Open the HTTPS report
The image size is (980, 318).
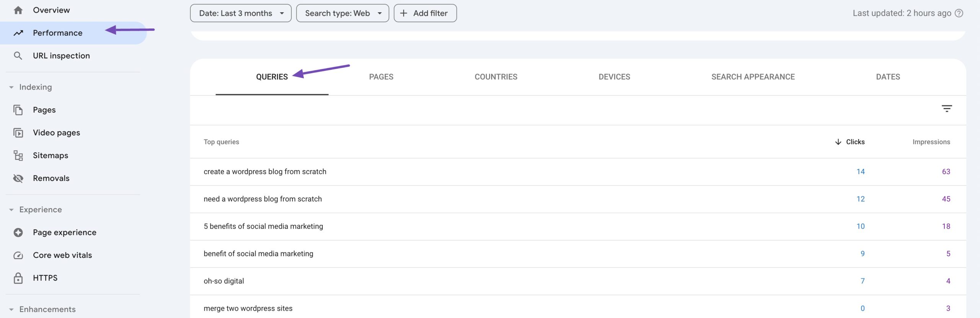73,278
